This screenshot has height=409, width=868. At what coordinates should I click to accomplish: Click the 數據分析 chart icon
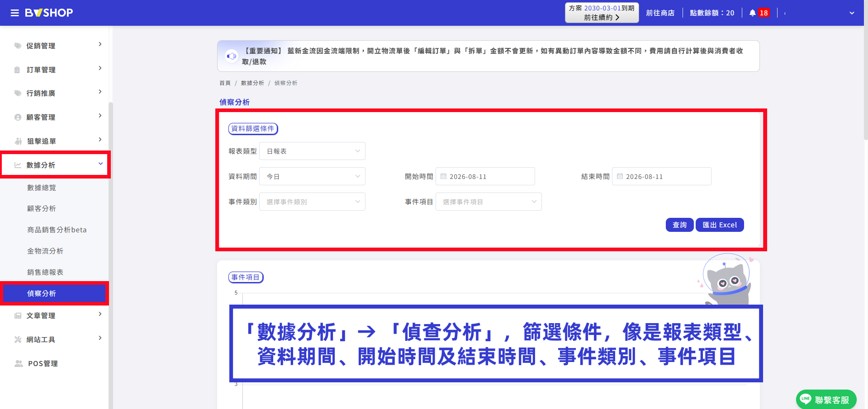click(18, 165)
